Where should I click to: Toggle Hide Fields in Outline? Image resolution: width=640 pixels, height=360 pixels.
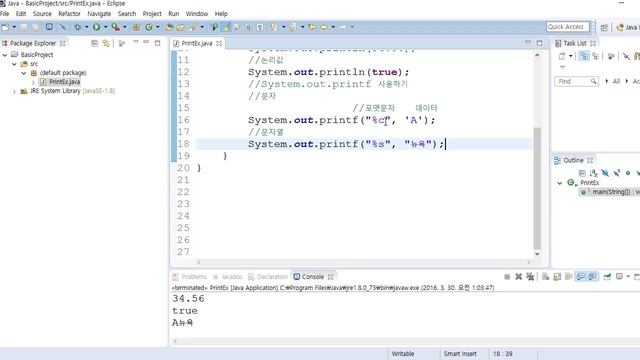coord(605,173)
